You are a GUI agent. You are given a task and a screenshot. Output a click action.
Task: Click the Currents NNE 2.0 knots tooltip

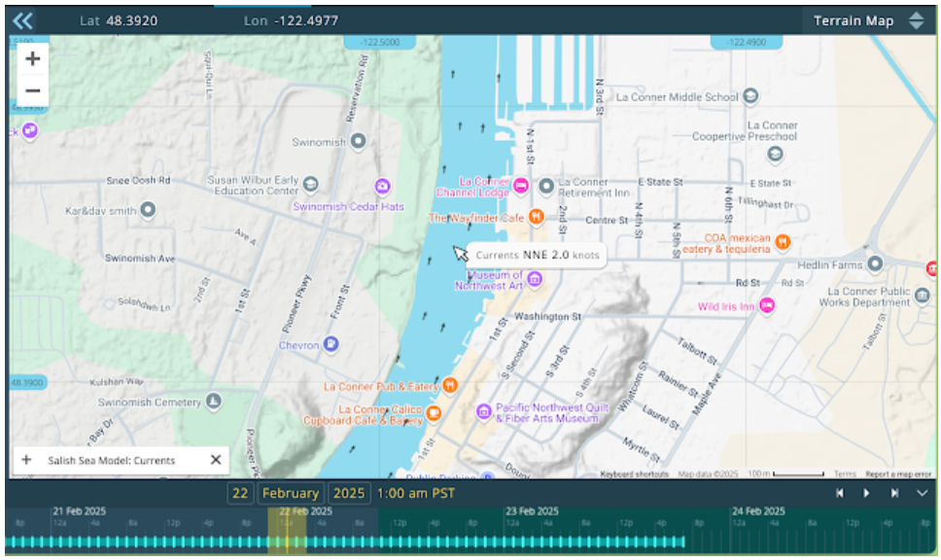click(x=537, y=255)
